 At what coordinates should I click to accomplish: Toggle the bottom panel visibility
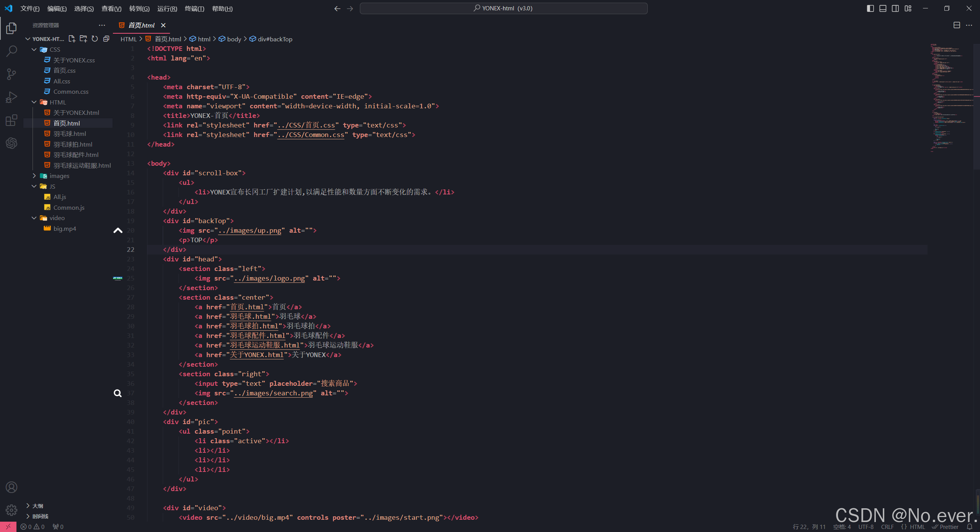(x=883, y=8)
